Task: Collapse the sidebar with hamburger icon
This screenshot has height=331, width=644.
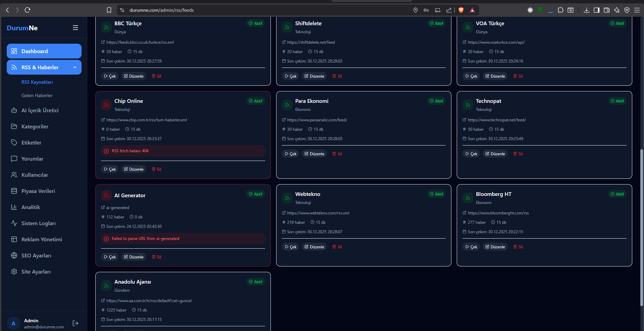Action: 76,28
